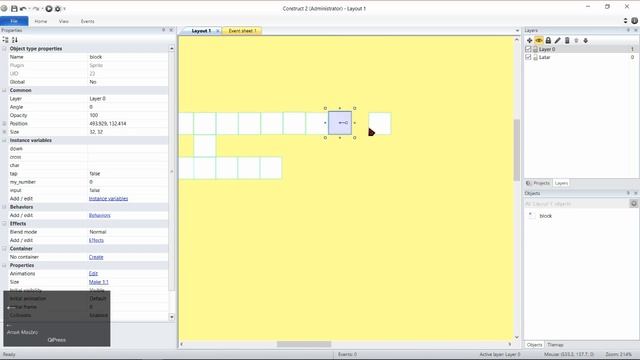This screenshot has width=640, height=360.
Task: Click the lock icon on Layer 0
Action: [x=535, y=49]
